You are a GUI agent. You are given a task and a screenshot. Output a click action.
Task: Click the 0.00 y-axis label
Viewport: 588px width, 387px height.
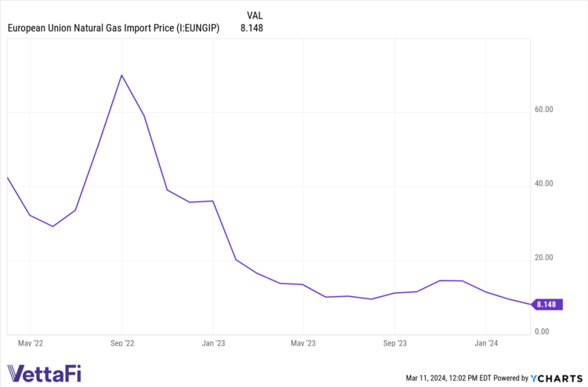pyautogui.click(x=541, y=331)
